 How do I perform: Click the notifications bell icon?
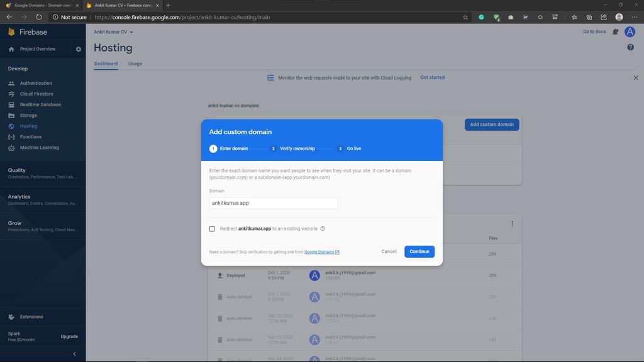[x=615, y=32]
